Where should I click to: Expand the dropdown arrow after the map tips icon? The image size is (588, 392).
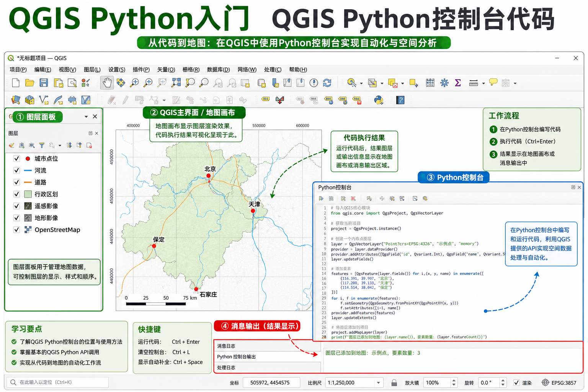(515, 83)
